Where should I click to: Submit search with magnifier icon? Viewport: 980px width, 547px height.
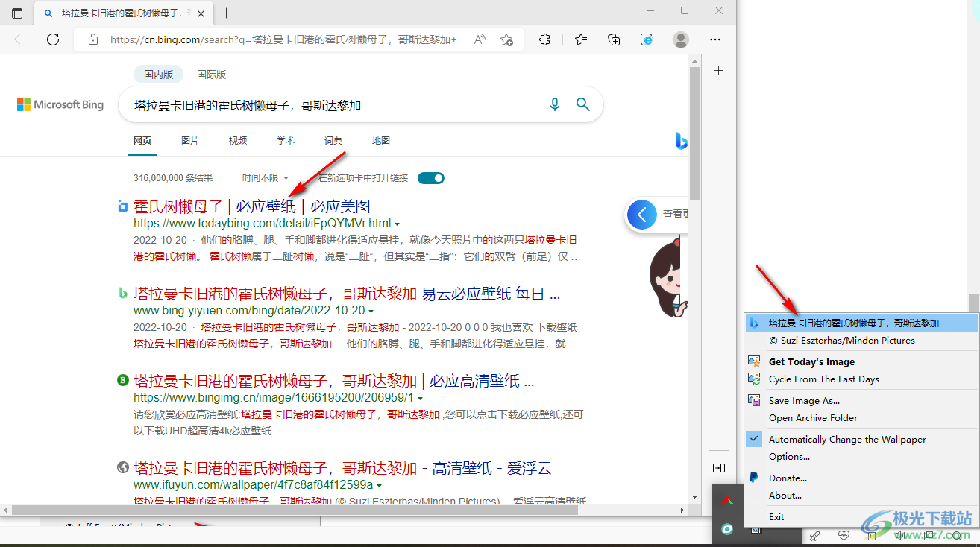pos(583,104)
